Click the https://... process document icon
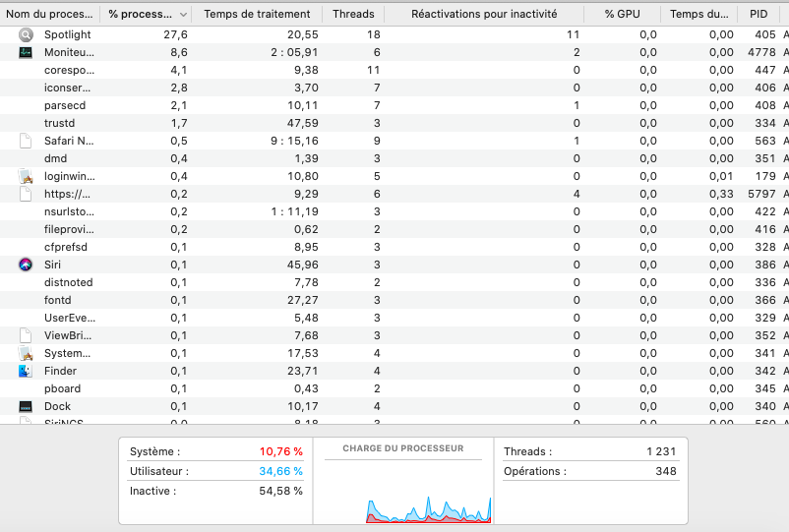 tap(26, 194)
